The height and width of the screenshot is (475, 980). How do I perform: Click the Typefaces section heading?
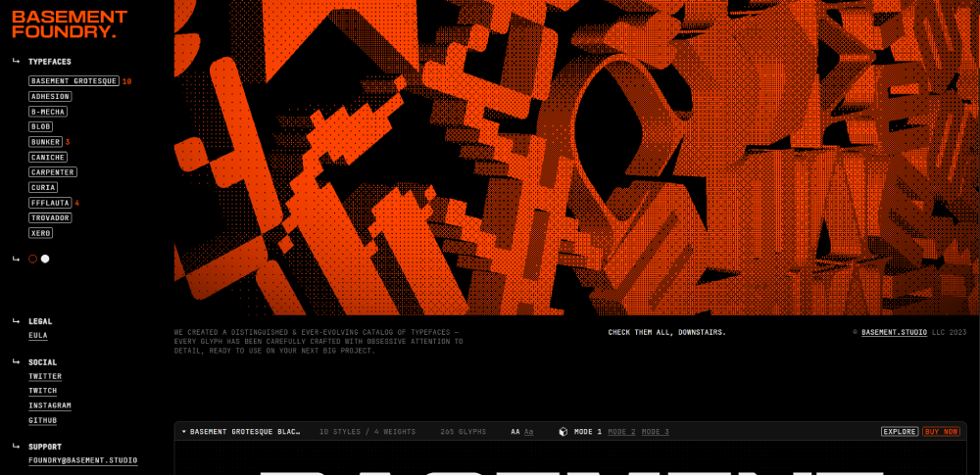tap(49, 62)
